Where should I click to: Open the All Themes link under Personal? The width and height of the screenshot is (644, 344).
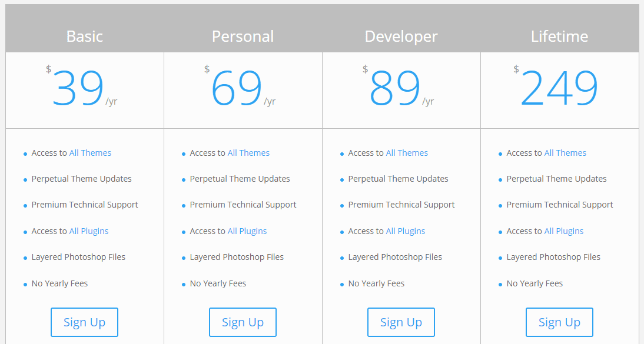(x=248, y=152)
